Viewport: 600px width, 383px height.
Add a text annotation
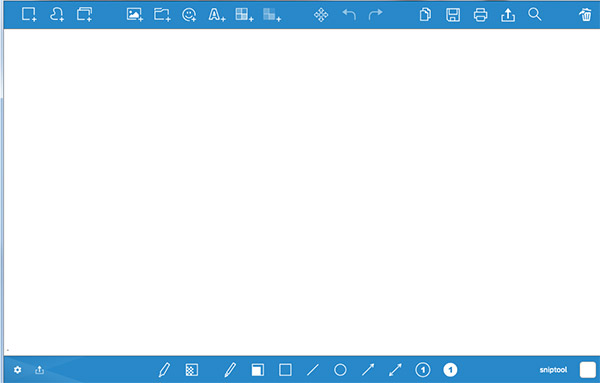(217, 15)
